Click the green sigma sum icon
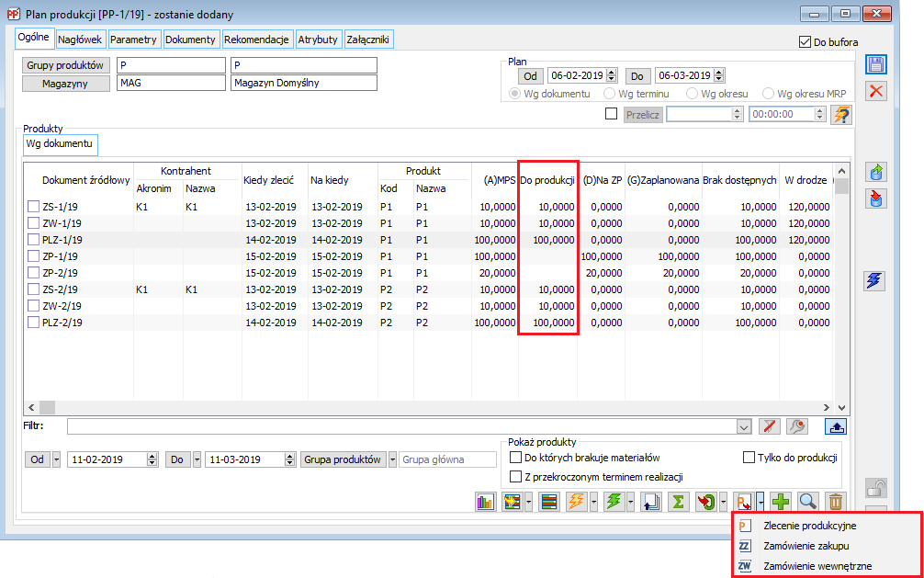Image resolution: width=924 pixels, height=578 pixels. (x=678, y=503)
